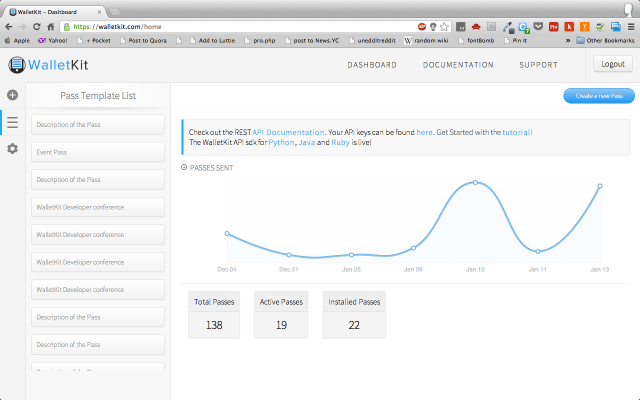Click the lightbulb icon in address bar
Image resolution: width=640 pixels, height=400 pixels.
tap(433, 27)
